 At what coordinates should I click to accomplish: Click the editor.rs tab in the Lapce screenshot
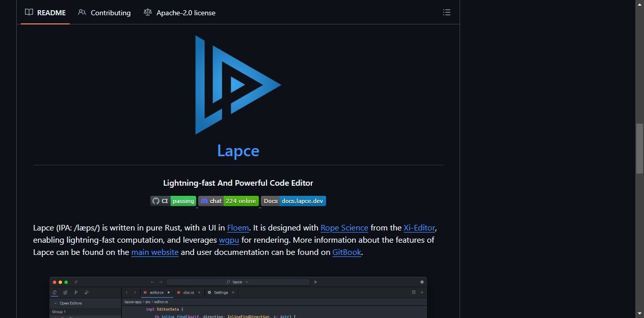[x=156, y=293]
